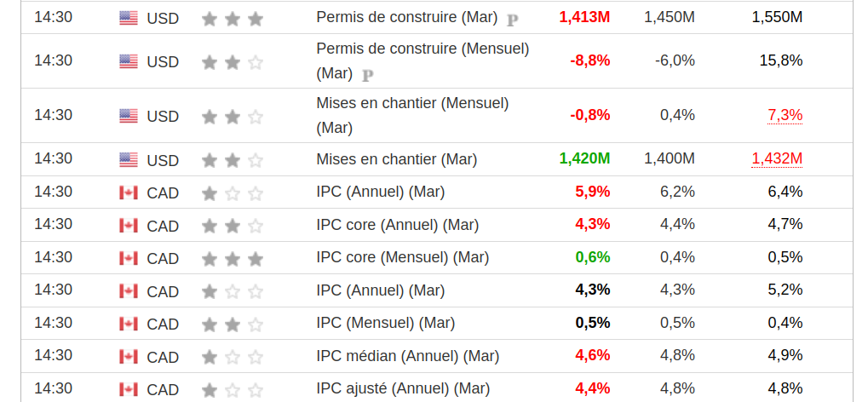The height and width of the screenshot is (402, 868).
Task: Click the P icon in Permis de construire (Mensuel) row
Action: 368,75
